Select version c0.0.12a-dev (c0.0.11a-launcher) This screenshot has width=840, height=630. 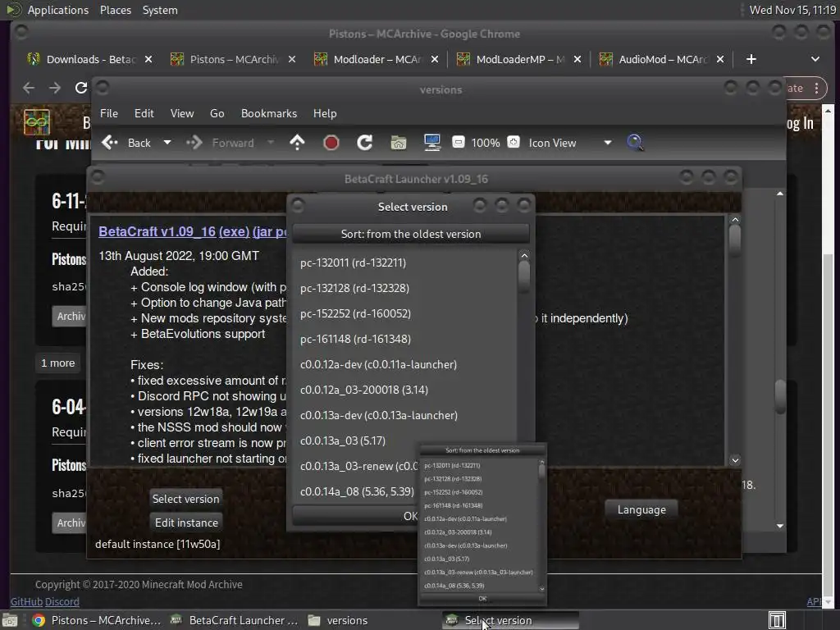pyautogui.click(x=405, y=364)
